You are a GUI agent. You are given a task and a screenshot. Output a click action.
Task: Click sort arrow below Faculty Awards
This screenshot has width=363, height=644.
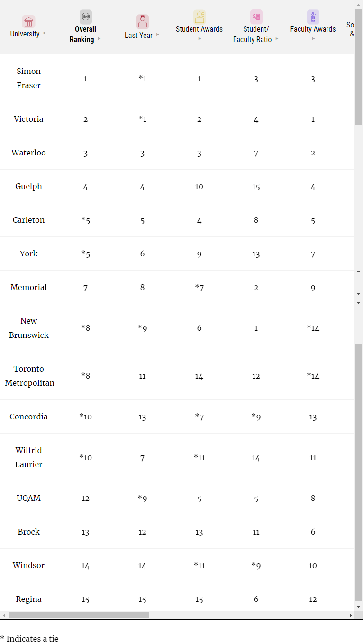coord(313,39)
